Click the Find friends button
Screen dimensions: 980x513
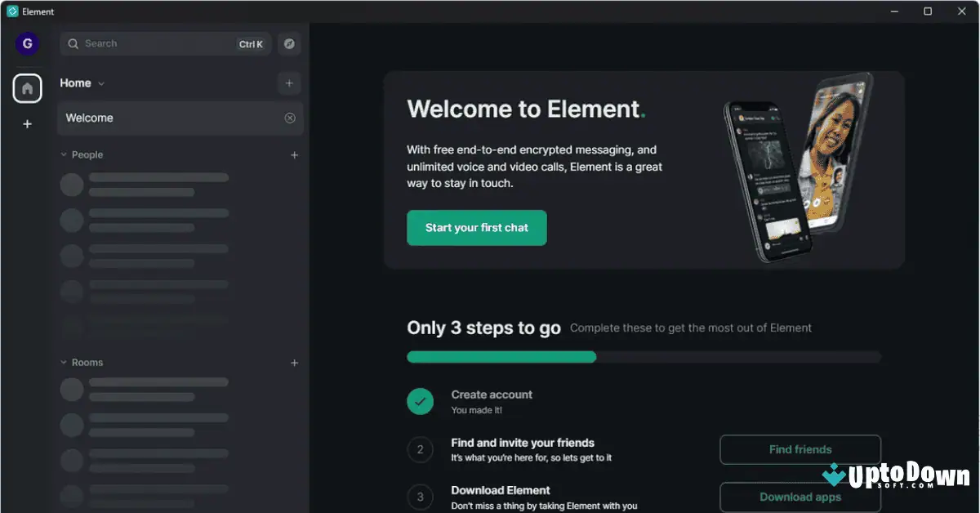800,449
